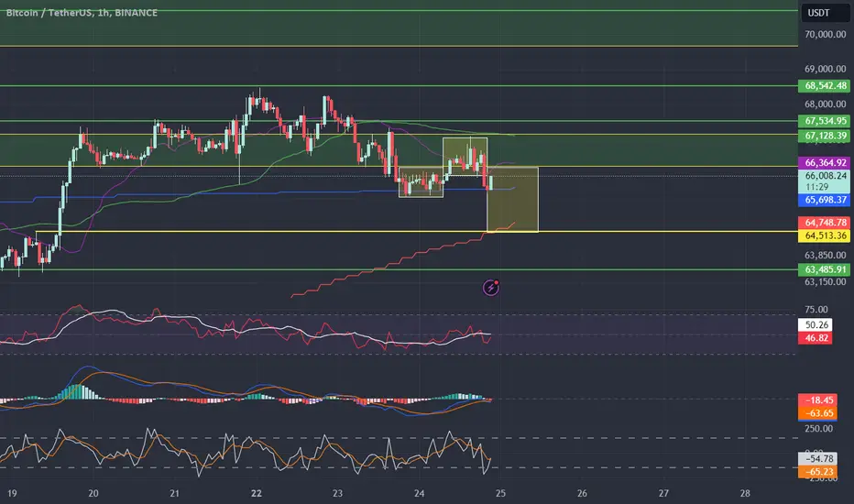Click date 25 on the time axis

click(x=500, y=493)
